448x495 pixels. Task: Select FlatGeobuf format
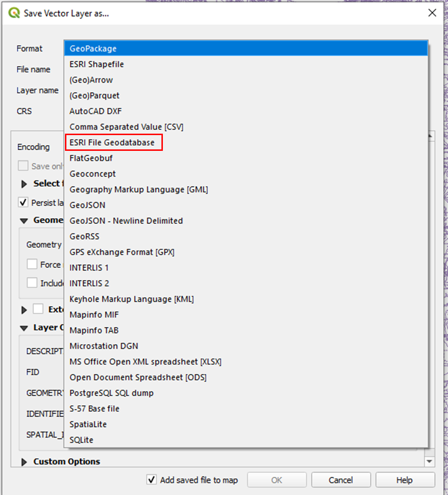(246, 158)
